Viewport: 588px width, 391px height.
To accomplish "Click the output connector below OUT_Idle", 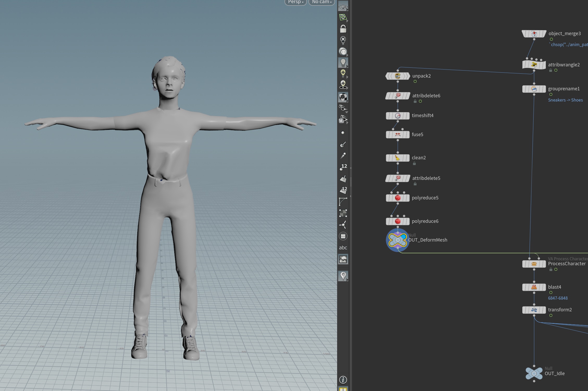I will pyautogui.click(x=534, y=381).
